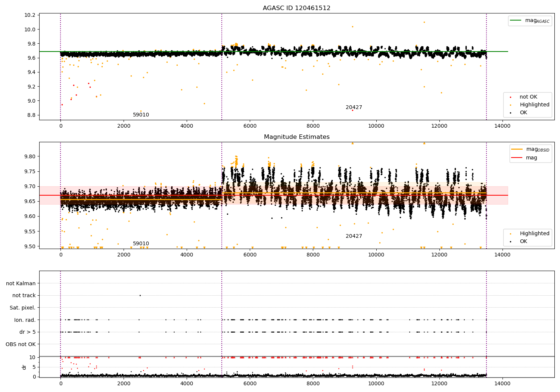Click 'not OK' legend entry in top plot
This screenshot has width=560, height=392.
(528, 97)
